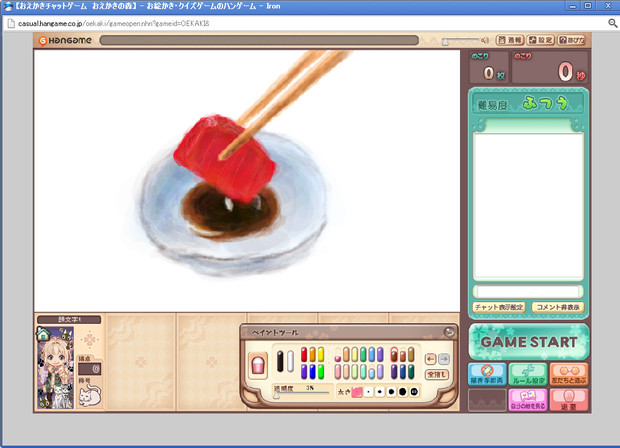Open ルール設定 wrench button

click(x=528, y=374)
